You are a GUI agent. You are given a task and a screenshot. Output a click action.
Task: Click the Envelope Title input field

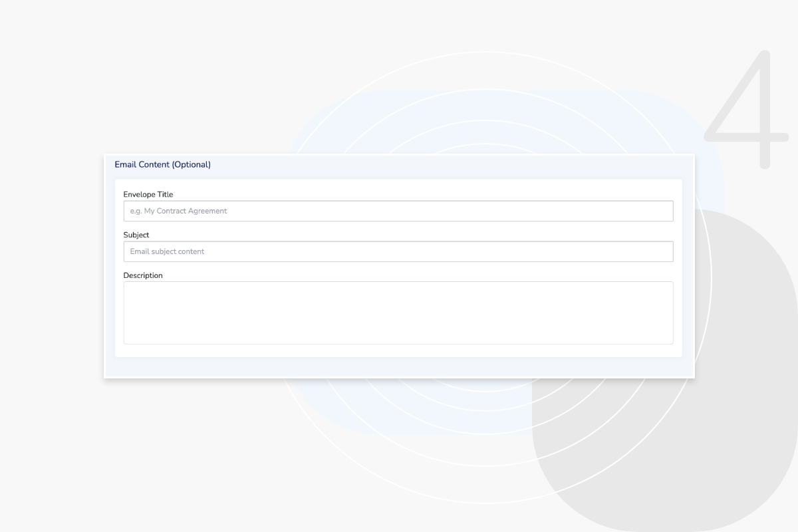(398, 211)
